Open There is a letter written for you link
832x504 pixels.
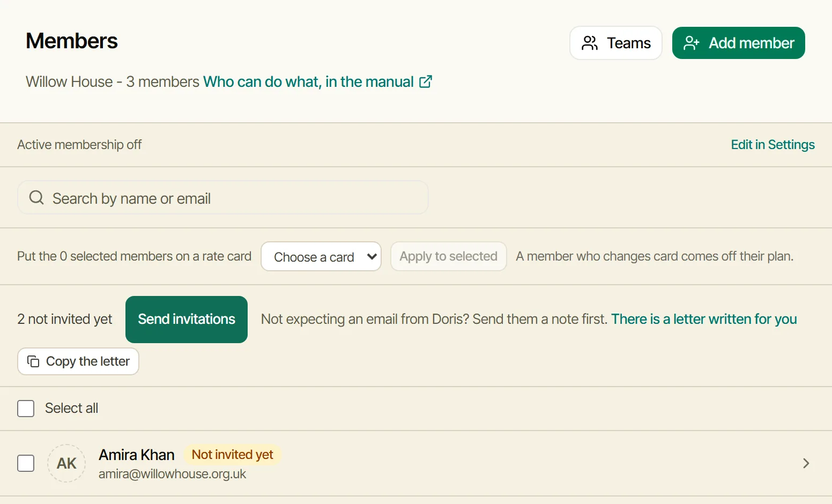tap(704, 319)
